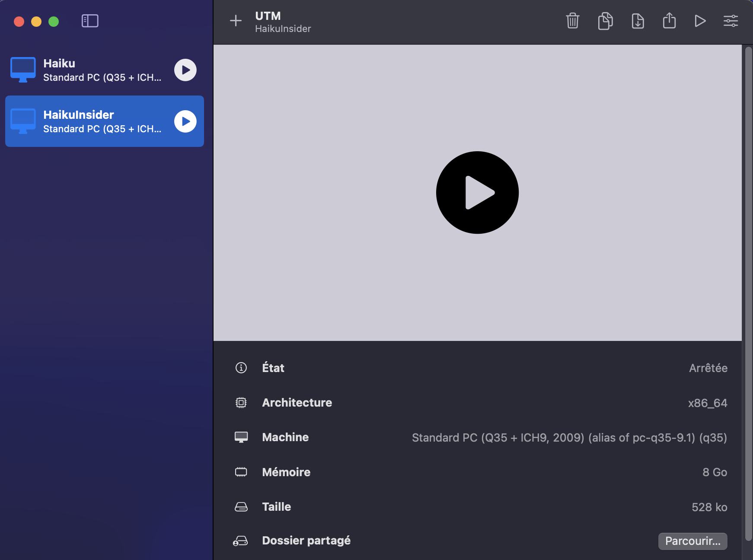Click the 'Dossier partagé' label
The height and width of the screenshot is (560, 753).
point(306,541)
